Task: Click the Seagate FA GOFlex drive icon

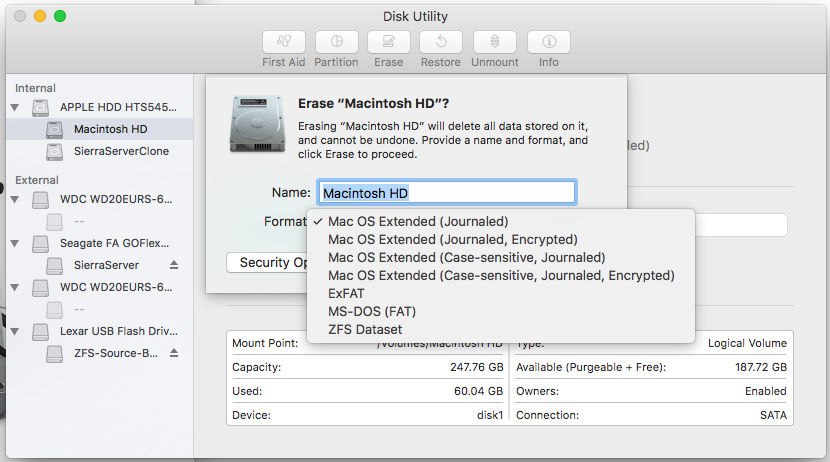Action: click(x=40, y=243)
